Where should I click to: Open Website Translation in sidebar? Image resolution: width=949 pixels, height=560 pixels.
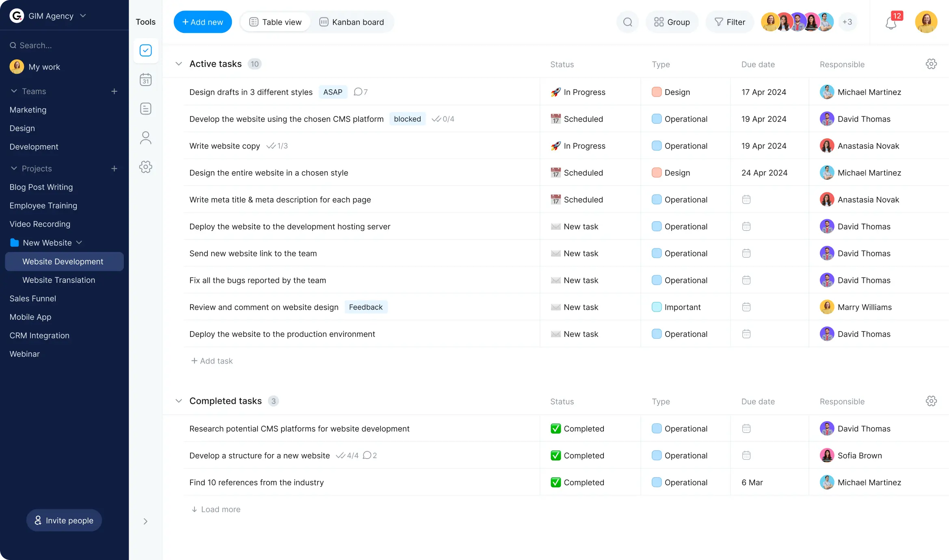coord(59,280)
